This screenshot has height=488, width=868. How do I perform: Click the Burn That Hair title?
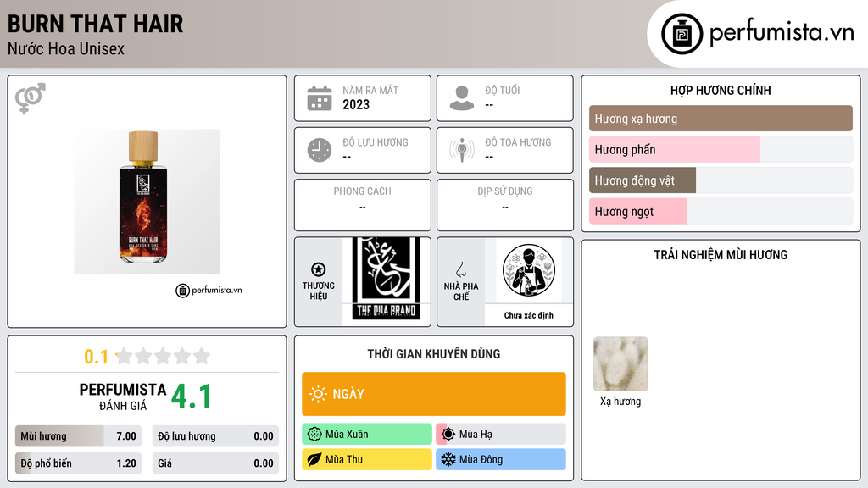(x=95, y=24)
